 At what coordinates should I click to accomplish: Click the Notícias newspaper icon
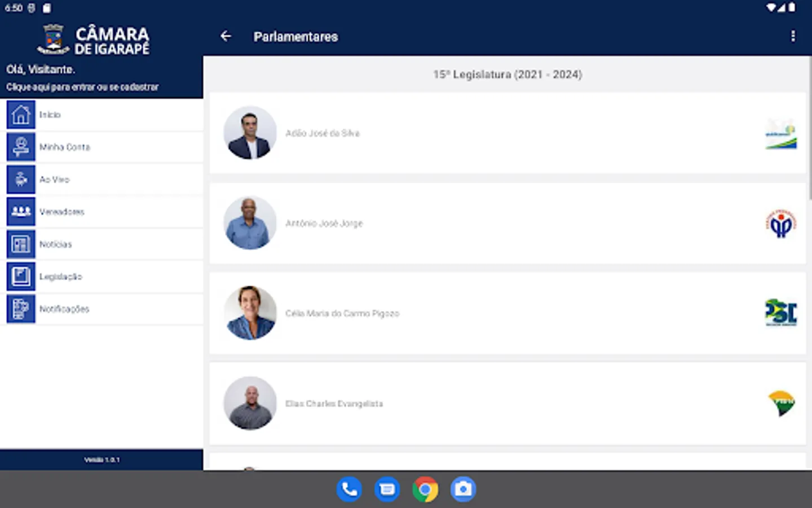pyautogui.click(x=21, y=244)
